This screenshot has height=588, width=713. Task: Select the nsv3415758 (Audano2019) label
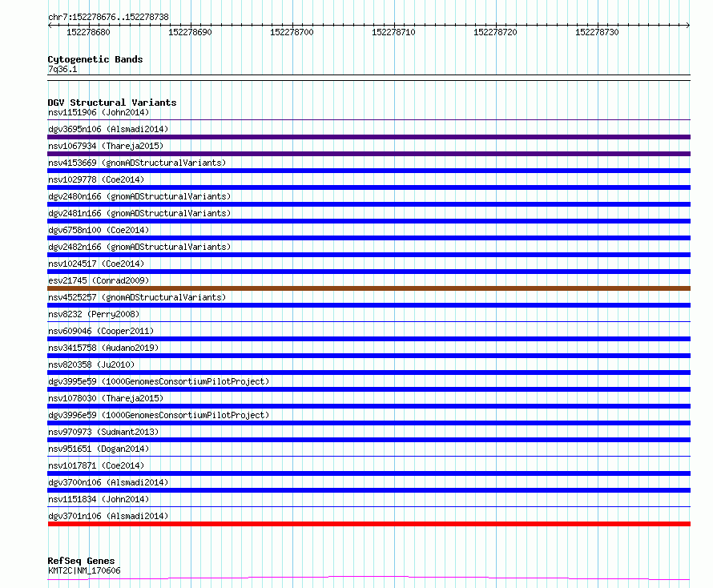[x=103, y=348]
